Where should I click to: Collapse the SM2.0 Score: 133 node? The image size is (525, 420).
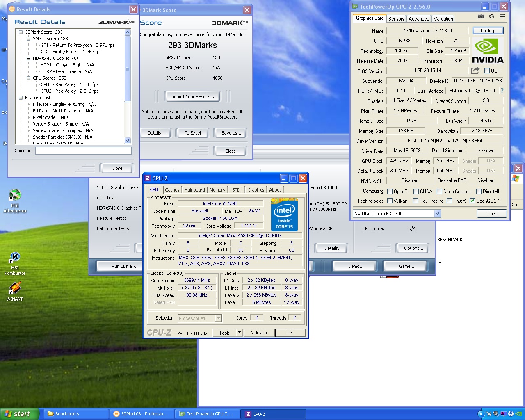point(29,39)
